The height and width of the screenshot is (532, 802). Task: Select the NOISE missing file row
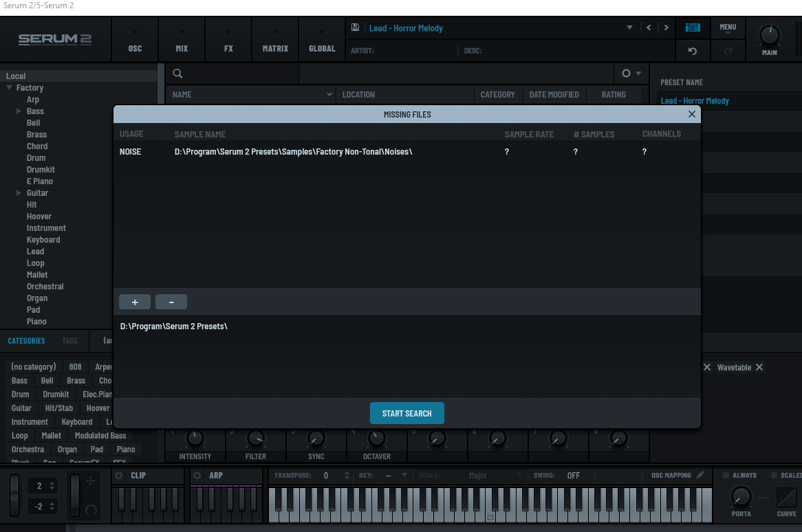pyautogui.click(x=407, y=152)
